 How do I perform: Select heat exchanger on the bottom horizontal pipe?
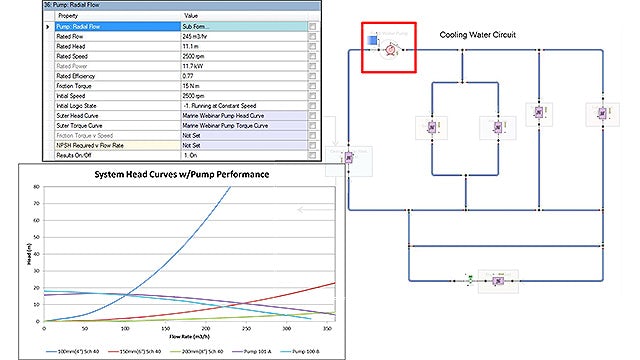coord(498,281)
